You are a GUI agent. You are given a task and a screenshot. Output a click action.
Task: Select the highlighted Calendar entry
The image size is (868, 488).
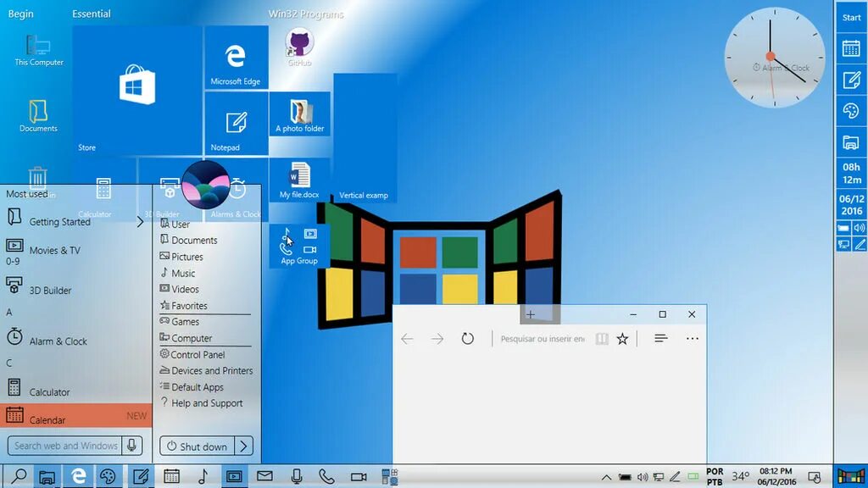click(x=75, y=415)
